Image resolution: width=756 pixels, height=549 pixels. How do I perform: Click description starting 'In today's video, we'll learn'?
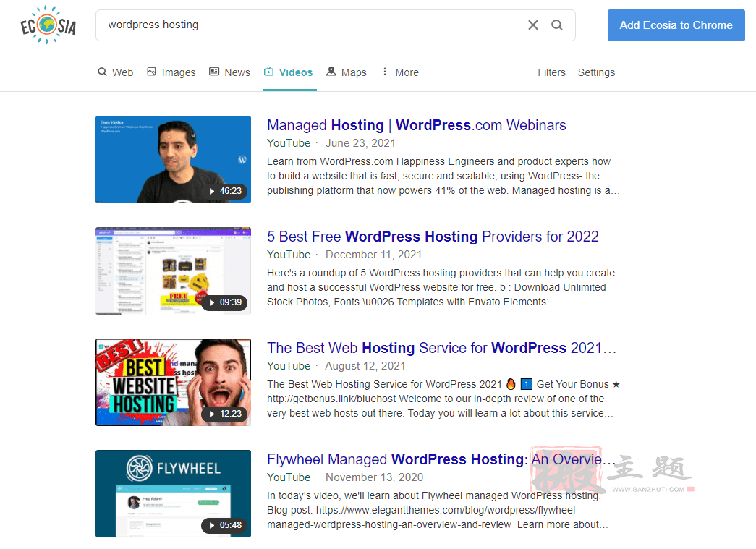[438, 510]
